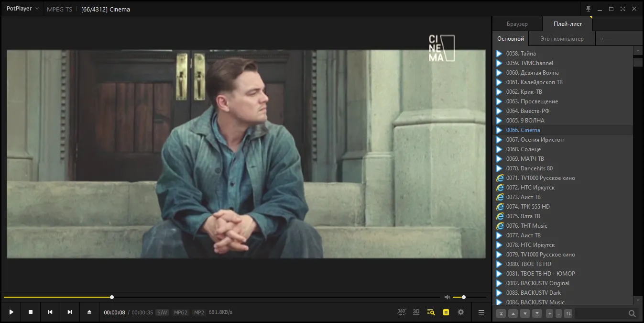Choose 0082. BACKUSTV Original entry
Viewport: 644px width, 323px height.
(562, 283)
